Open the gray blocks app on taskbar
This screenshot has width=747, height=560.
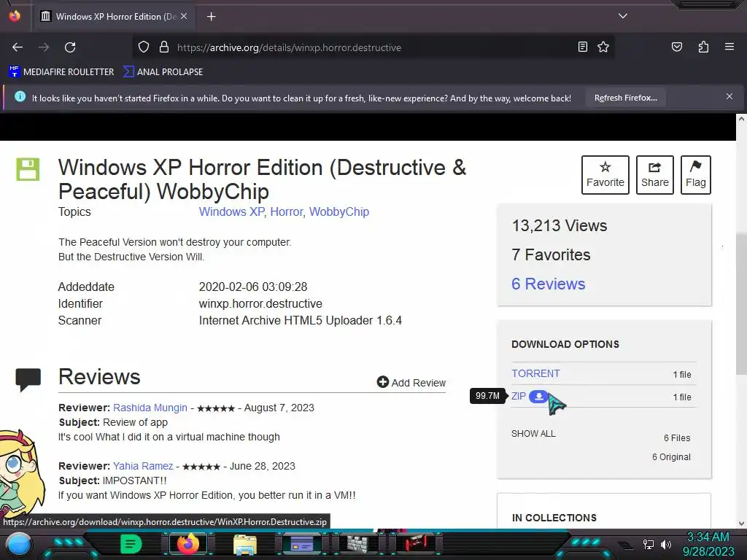pyautogui.click(x=357, y=544)
